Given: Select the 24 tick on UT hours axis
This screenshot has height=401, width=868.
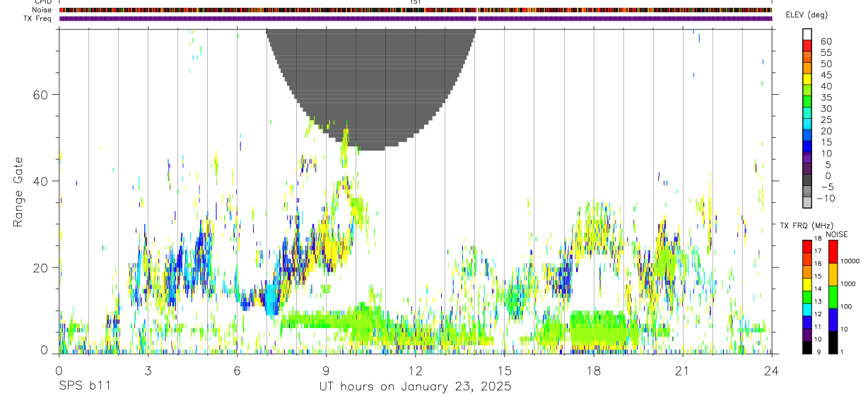Looking at the screenshot, I should 771,370.
